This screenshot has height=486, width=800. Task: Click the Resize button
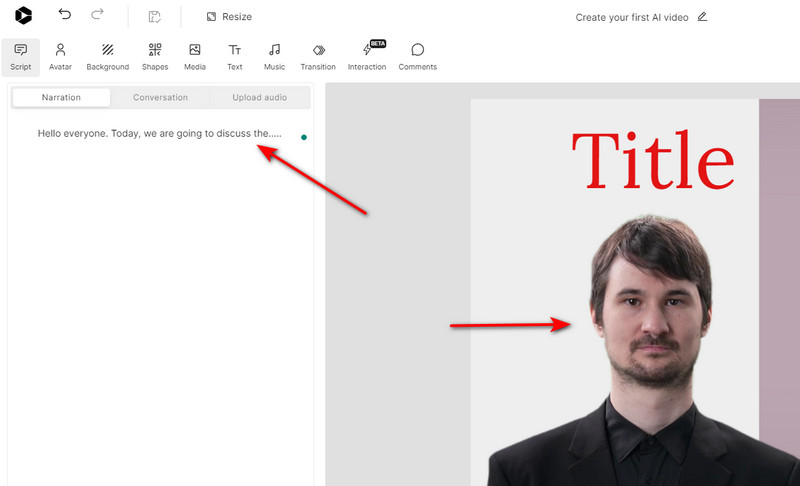(229, 17)
